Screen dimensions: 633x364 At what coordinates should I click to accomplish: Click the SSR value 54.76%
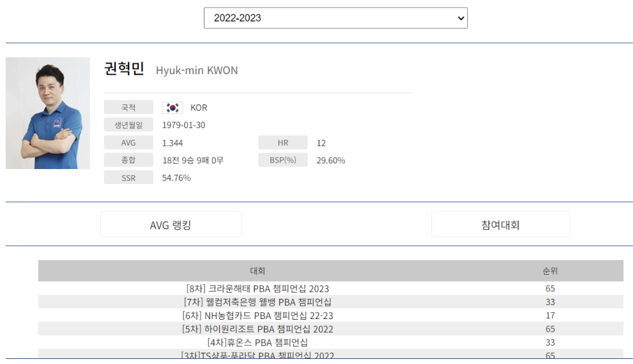pyautogui.click(x=176, y=178)
